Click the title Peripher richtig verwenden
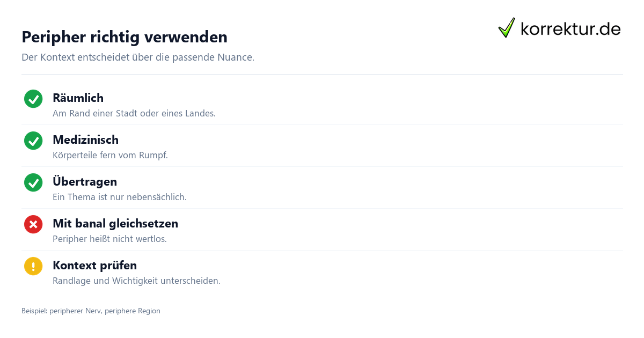Viewport: 644px width, 338px height. tap(125, 37)
